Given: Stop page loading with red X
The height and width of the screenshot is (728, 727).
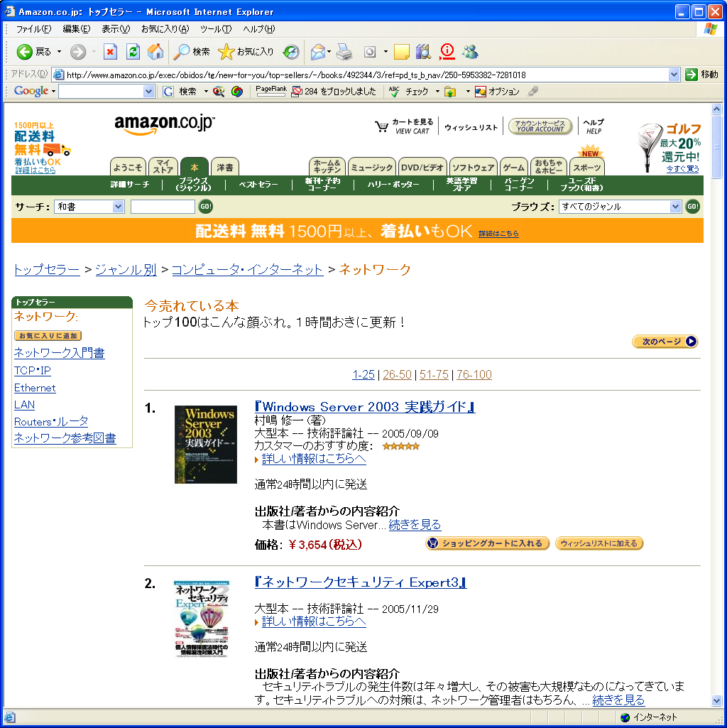Looking at the screenshot, I should [x=110, y=52].
